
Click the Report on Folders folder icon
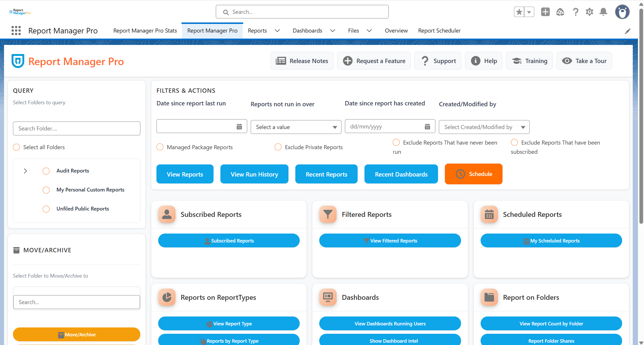tap(489, 297)
